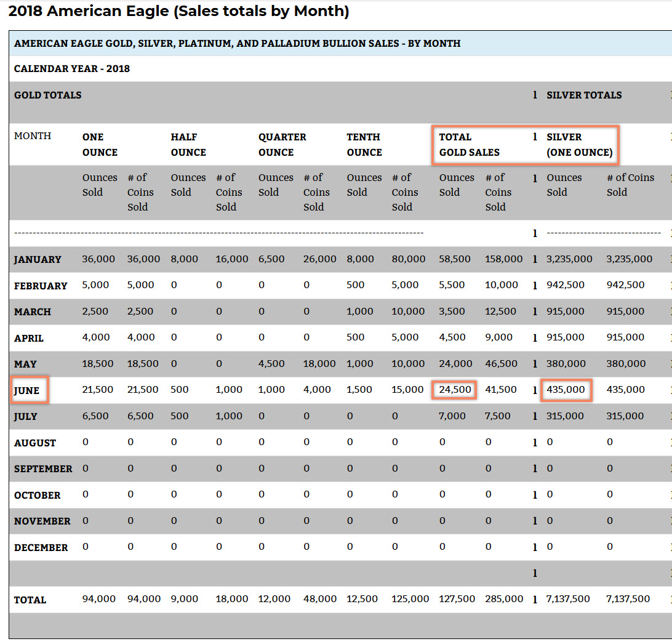Click the DECEMBER row label
The height and width of the screenshot is (644, 672).
point(41,547)
